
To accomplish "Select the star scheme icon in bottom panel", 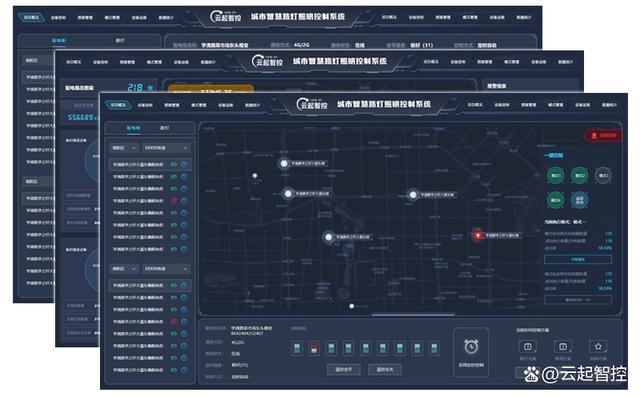I will [598, 347].
